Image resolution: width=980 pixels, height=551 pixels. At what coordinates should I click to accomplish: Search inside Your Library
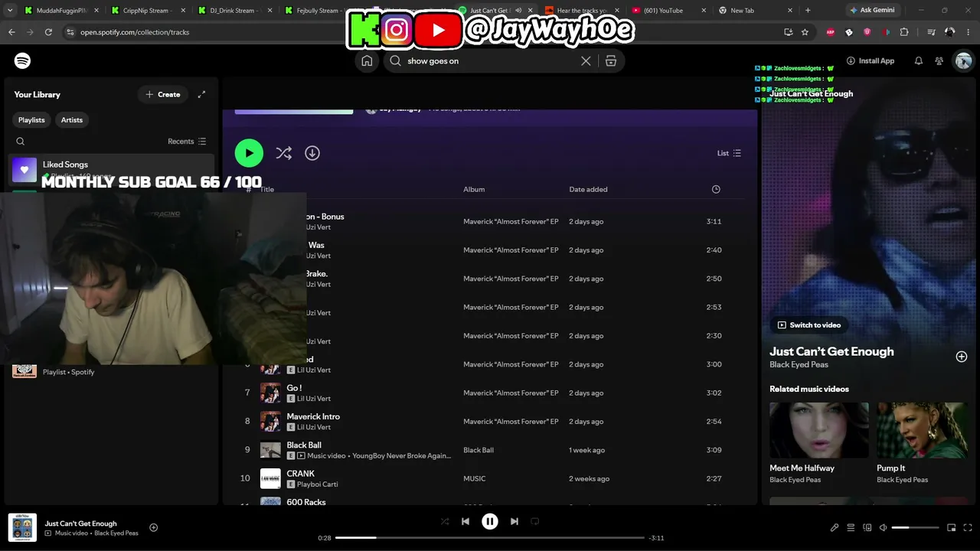tap(21, 142)
